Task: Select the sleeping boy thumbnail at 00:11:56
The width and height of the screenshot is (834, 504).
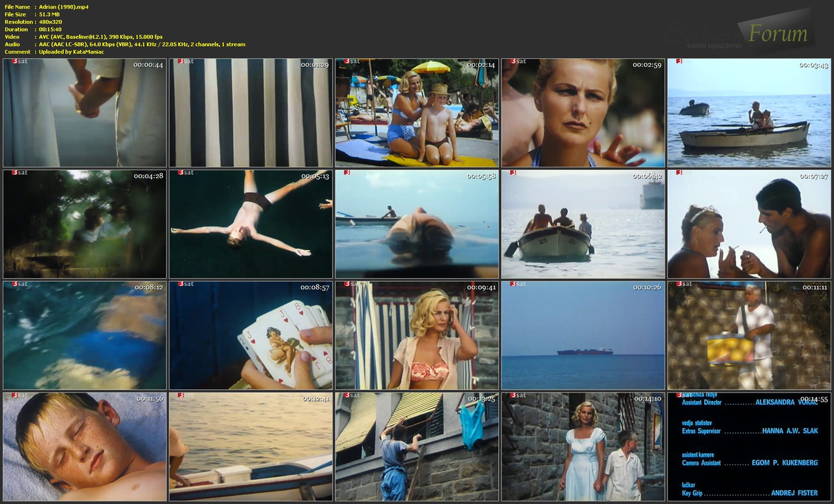Action: (x=85, y=447)
